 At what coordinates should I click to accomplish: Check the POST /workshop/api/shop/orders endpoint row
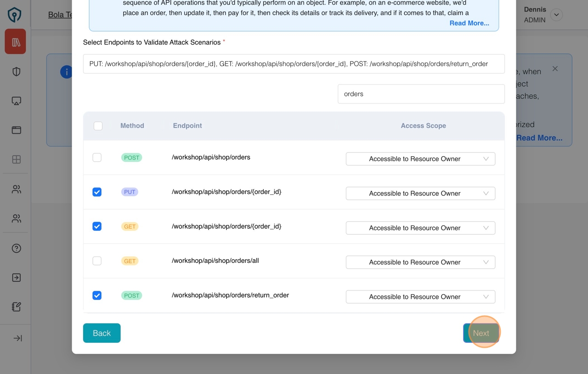(97, 157)
